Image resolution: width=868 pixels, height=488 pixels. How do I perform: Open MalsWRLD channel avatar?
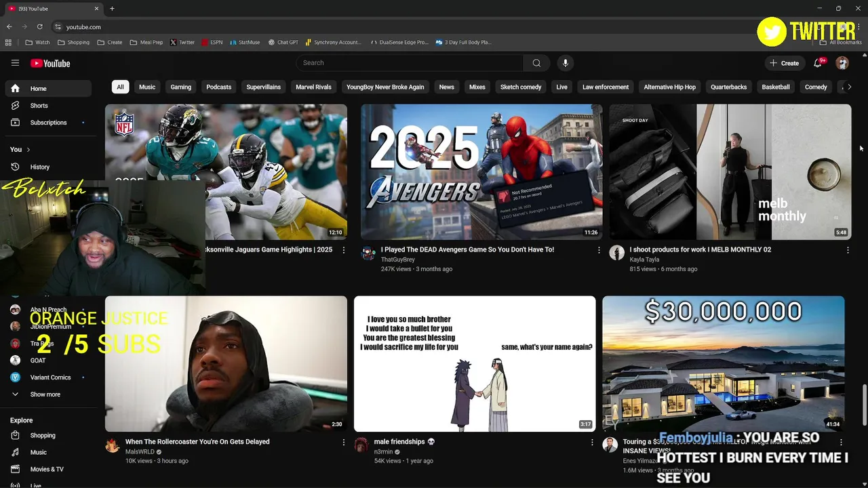(113, 445)
